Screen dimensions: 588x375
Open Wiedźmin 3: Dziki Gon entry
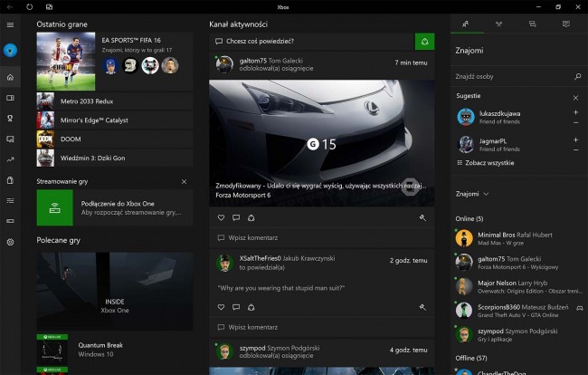(x=115, y=158)
